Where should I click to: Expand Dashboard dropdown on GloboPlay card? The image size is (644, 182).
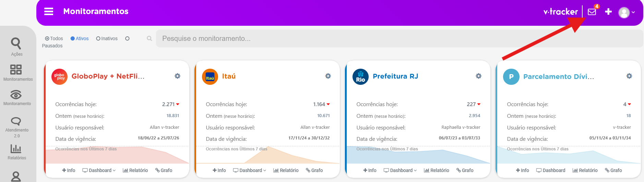point(99,170)
